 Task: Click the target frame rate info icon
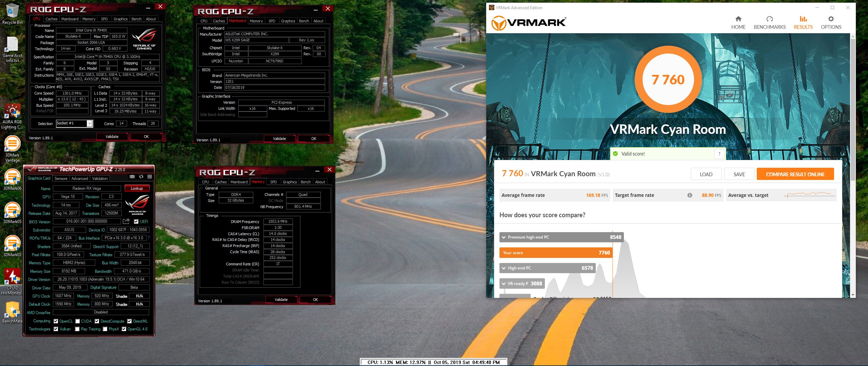click(x=690, y=195)
